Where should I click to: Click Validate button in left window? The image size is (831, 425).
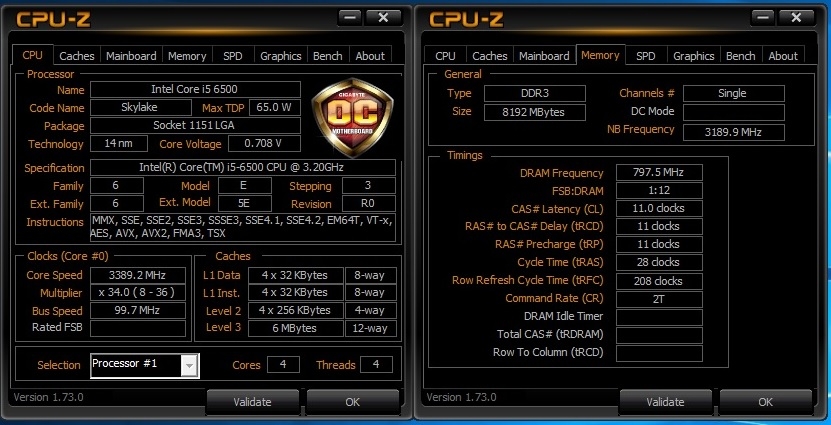(x=252, y=402)
